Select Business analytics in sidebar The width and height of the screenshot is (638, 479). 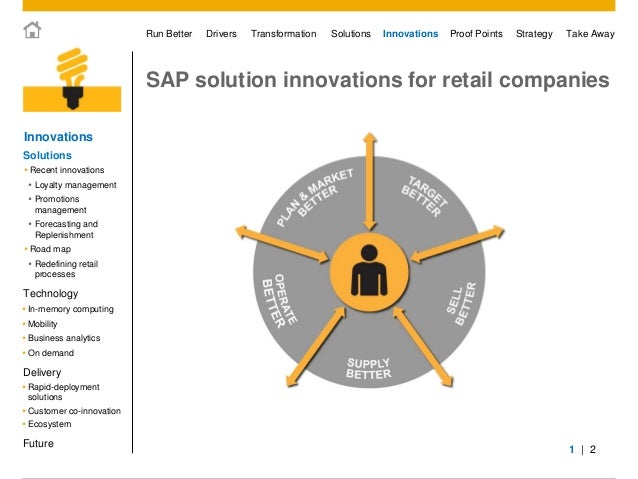coord(64,338)
